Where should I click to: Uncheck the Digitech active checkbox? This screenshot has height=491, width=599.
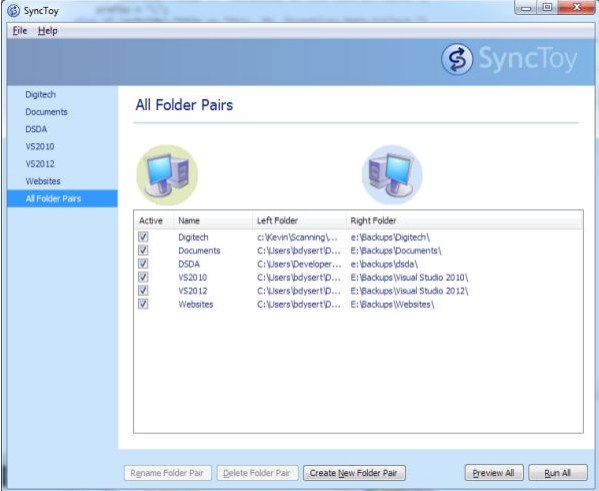(143, 237)
